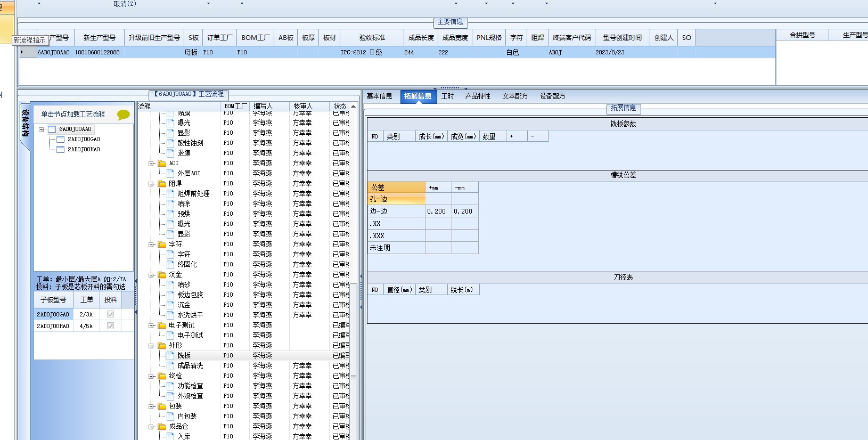
Task: Click the document icon beside 功能检查
Action: pyautogui.click(x=170, y=386)
